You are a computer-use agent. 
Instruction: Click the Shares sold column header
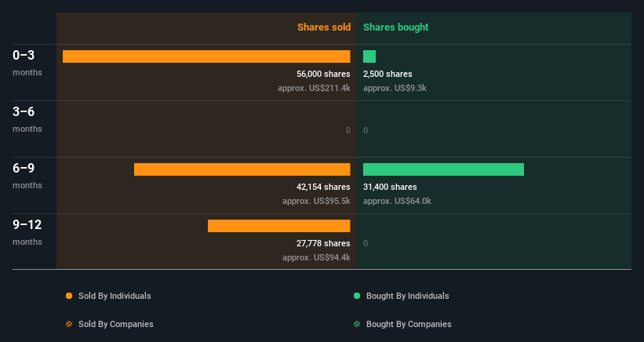324,27
